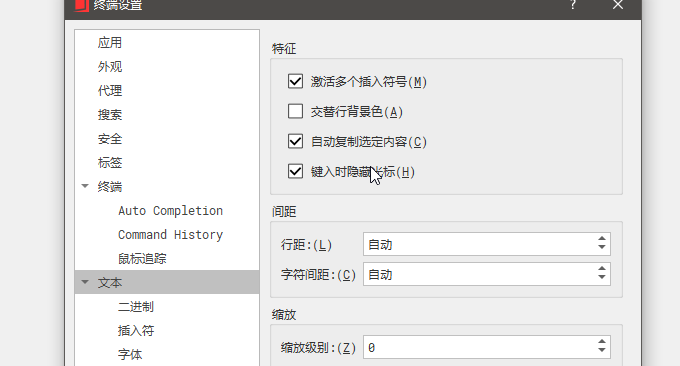Increase 字符间距 with the up arrow
Screen dimensions: 680x366
602,269
